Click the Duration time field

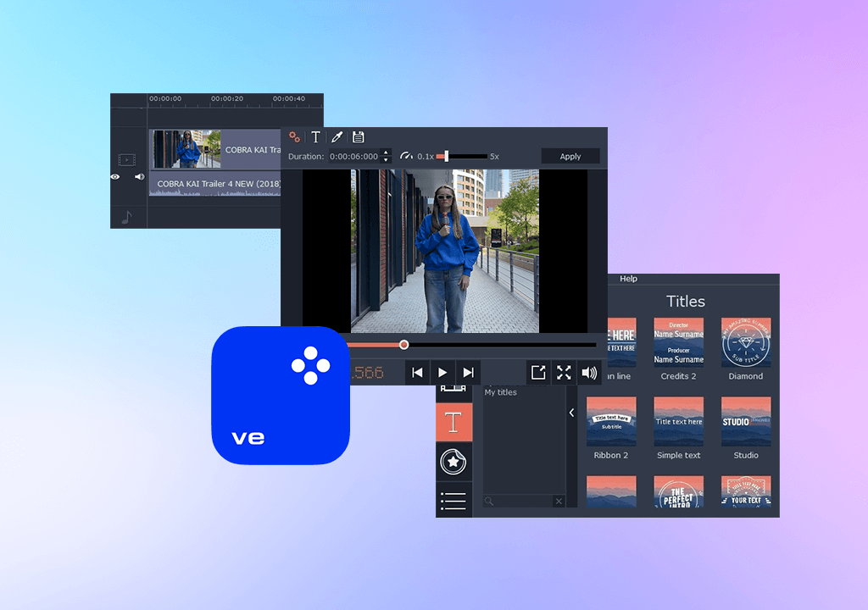[x=354, y=156]
